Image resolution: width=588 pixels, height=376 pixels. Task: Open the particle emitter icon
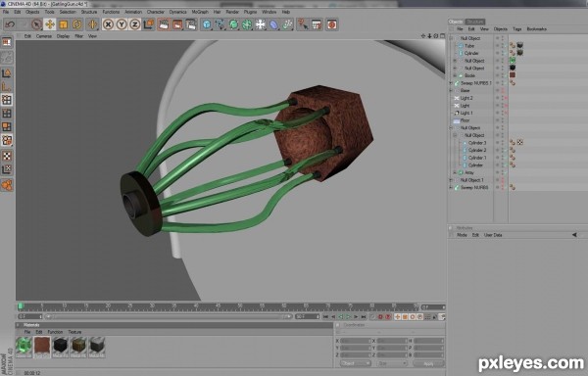tap(287, 24)
